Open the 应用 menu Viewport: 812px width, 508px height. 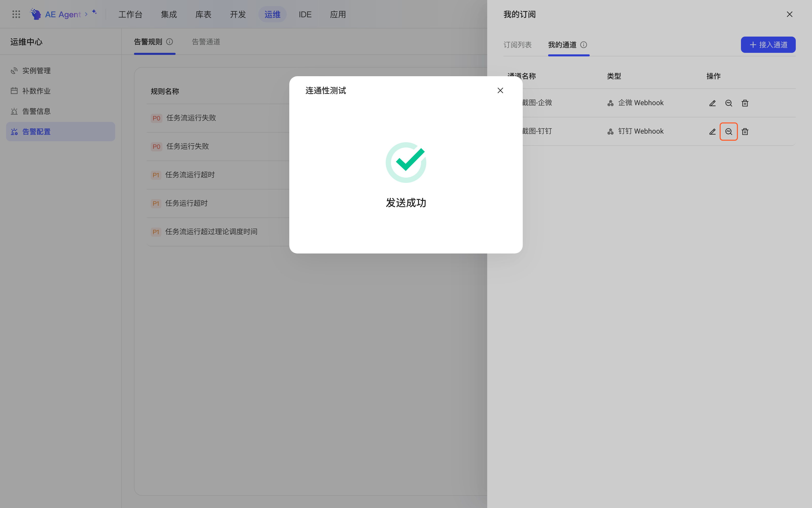click(x=338, y=14)
